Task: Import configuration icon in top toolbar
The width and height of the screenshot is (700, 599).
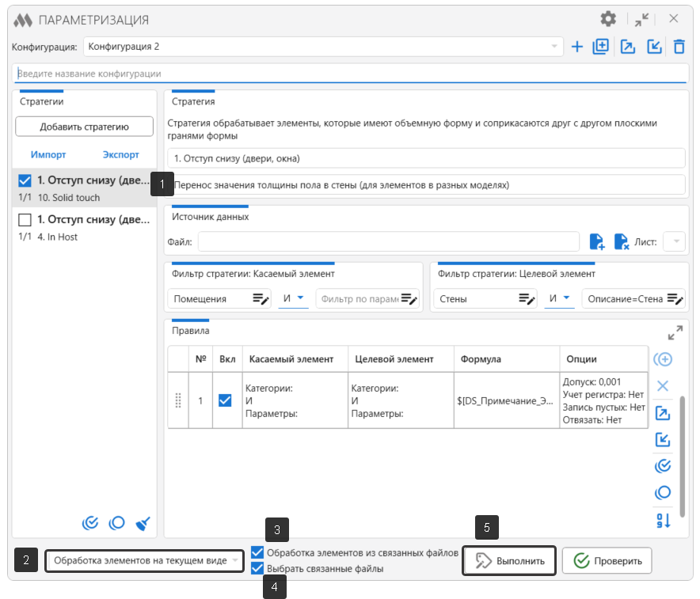Action: tap(654, 47)
